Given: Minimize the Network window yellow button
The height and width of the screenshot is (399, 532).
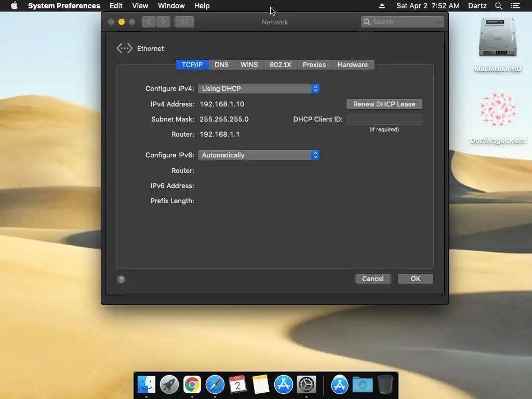Looking at the screenshot, I should click(122, 22).
